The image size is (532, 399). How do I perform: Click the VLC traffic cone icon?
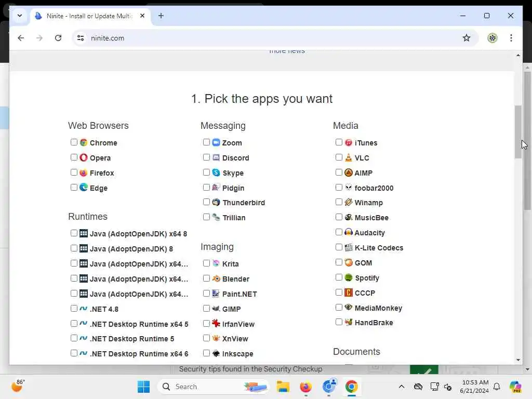[349, 157]
